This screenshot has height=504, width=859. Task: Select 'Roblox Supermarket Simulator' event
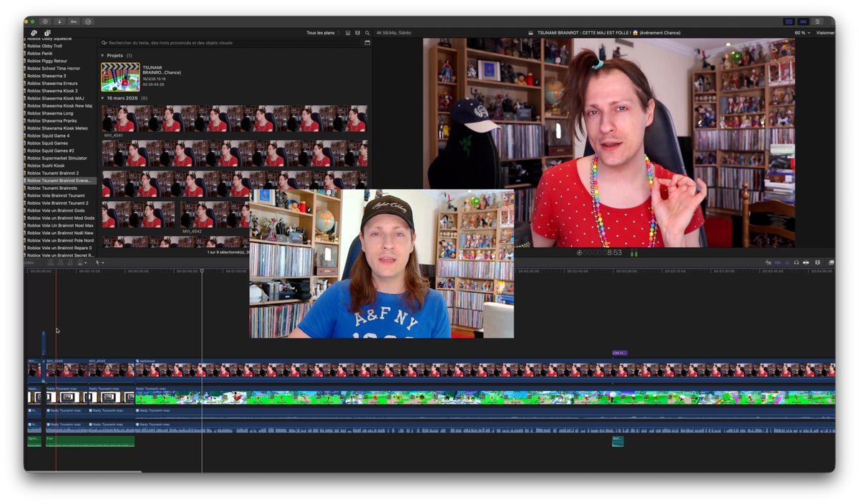click(57, 158)
